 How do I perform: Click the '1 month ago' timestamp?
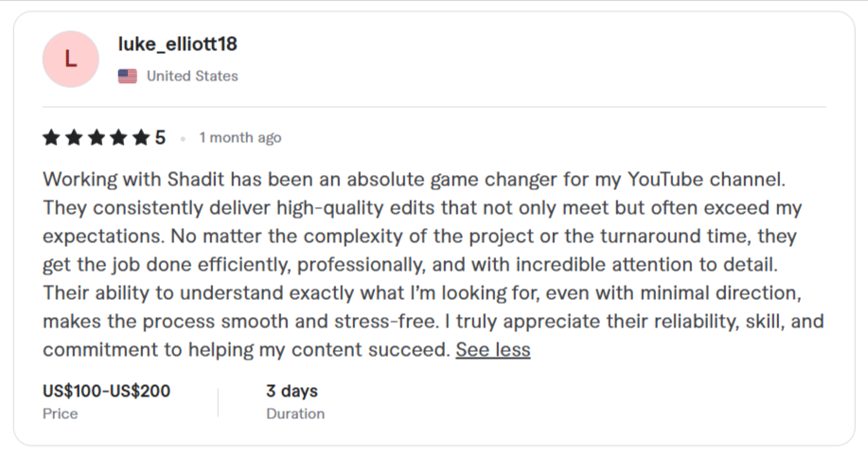[x=240, y=138]
